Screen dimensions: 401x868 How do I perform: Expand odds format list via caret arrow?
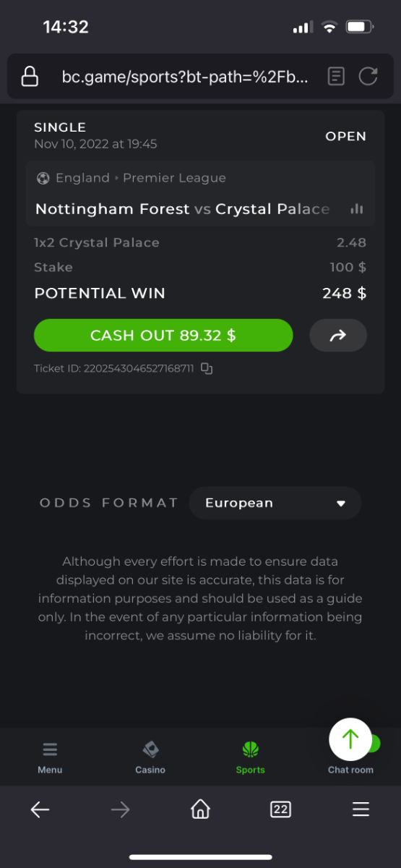[x=341, y=503]
